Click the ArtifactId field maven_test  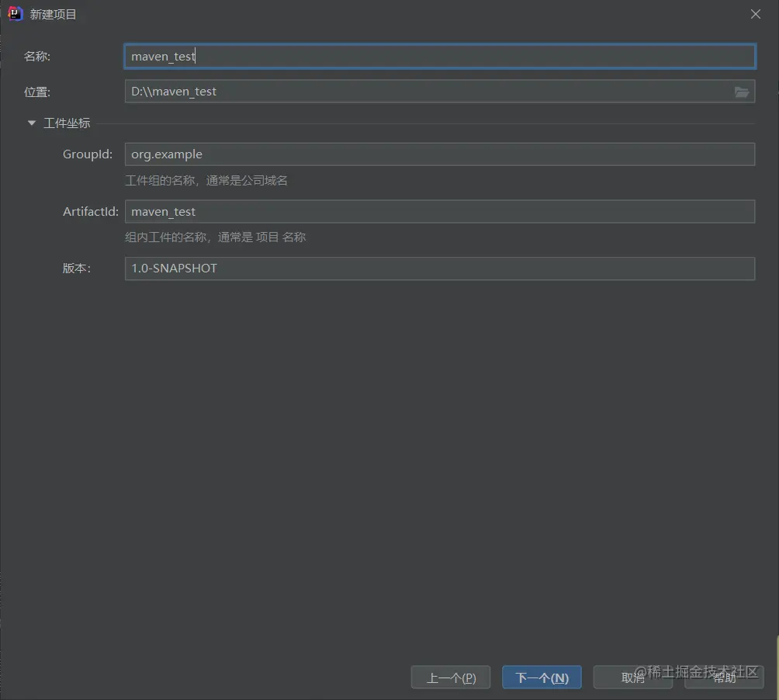coord(440,212)
